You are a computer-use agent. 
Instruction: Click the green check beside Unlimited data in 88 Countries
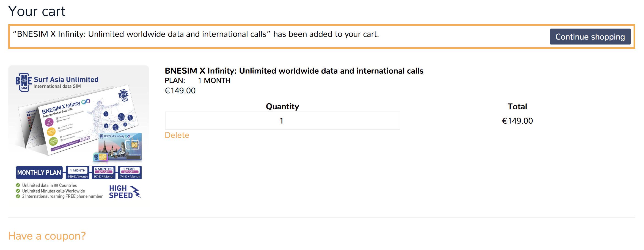click(18, 185)
